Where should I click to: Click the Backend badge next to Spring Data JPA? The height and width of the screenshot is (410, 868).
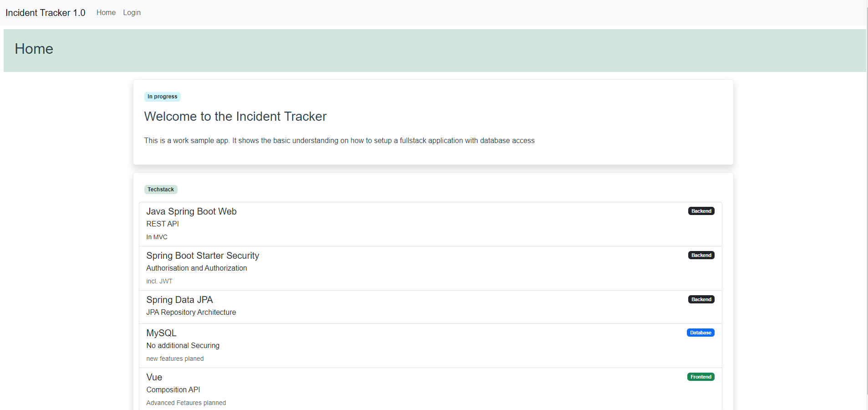pyautogui.click(x=700, y=299)
